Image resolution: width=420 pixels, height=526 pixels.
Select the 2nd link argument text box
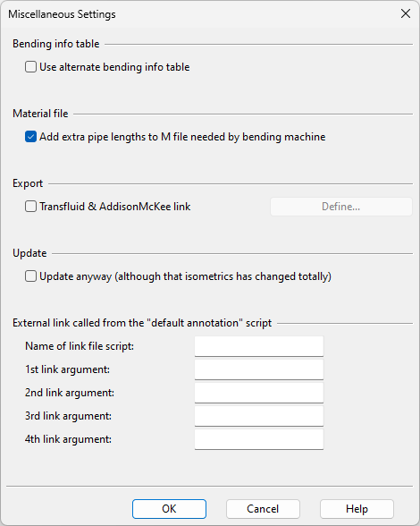point(259,393)
